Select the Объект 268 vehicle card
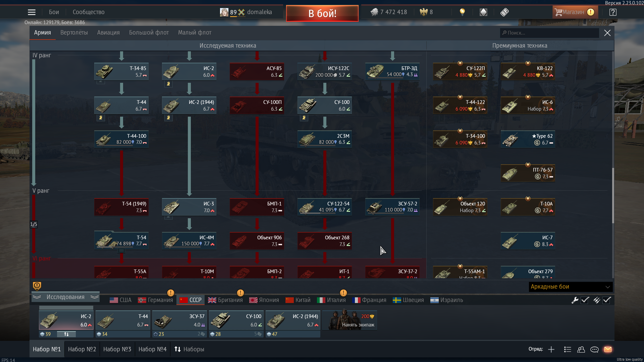The width and height of the screenshot is (644, 362). [x=324, y=241]
